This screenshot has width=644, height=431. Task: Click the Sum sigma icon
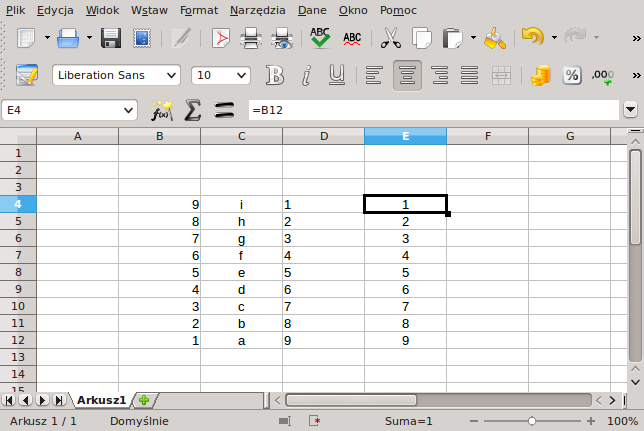coord(193,110)
